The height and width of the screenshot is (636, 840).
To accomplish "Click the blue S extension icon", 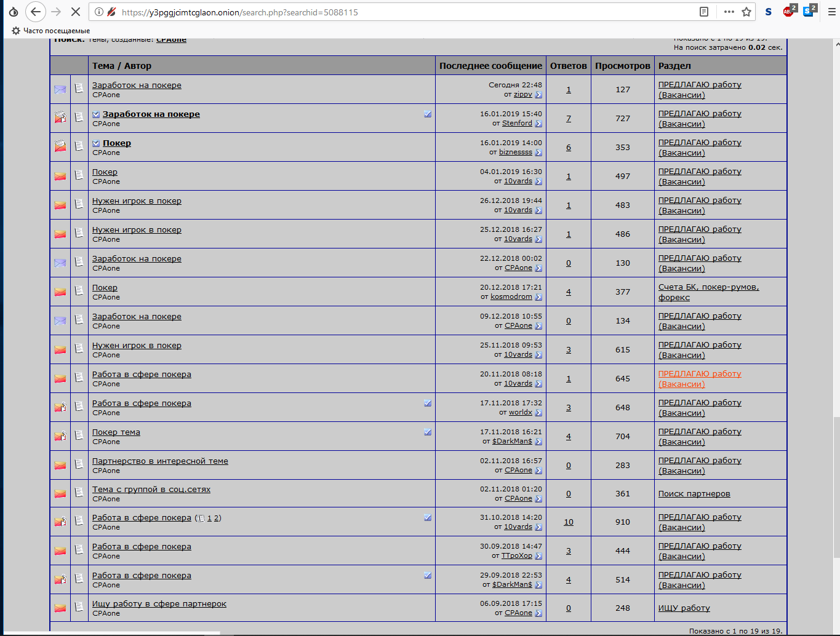I will (768, 12).
